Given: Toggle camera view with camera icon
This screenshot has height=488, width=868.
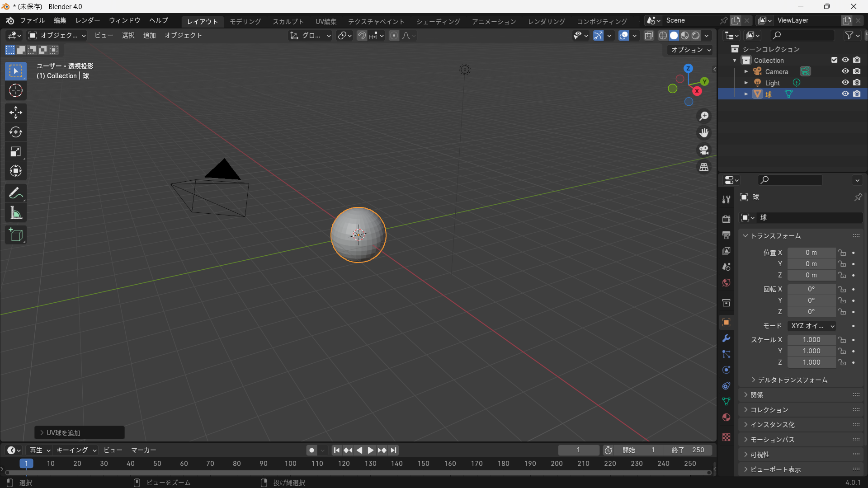Looking at the screenshot, I should click(704, 150).
